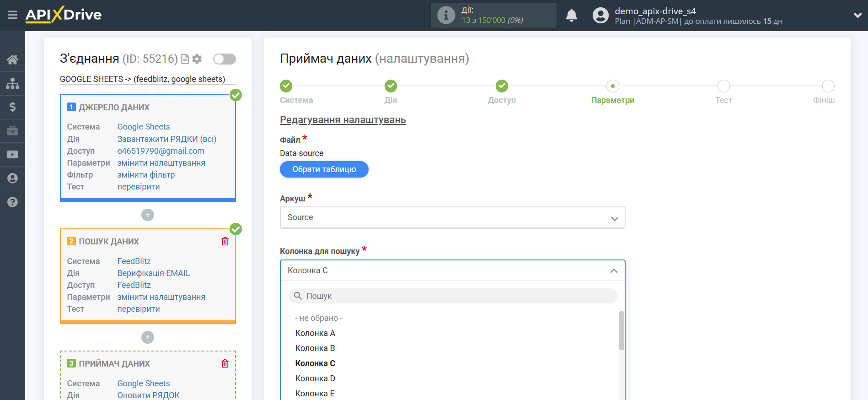Click змінити фільтр link
The image size is (868, 400).
click(146, 175)
